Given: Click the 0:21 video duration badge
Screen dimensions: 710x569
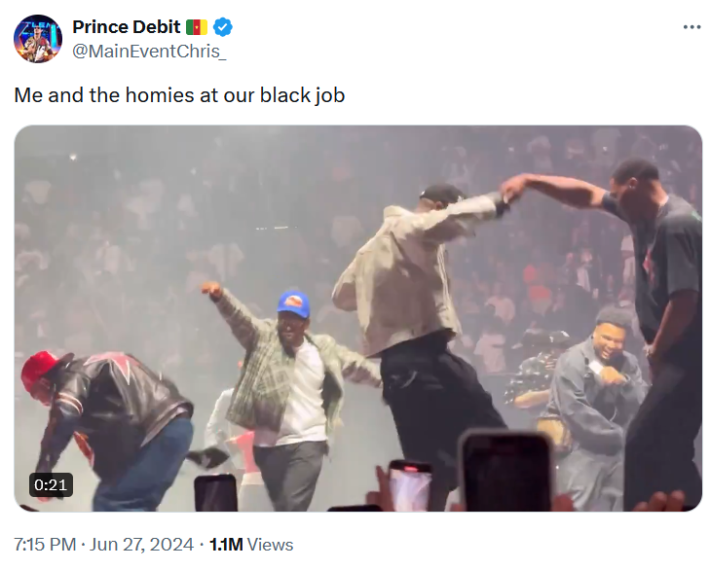Looking at the screenshot, I should pos(50,485).
